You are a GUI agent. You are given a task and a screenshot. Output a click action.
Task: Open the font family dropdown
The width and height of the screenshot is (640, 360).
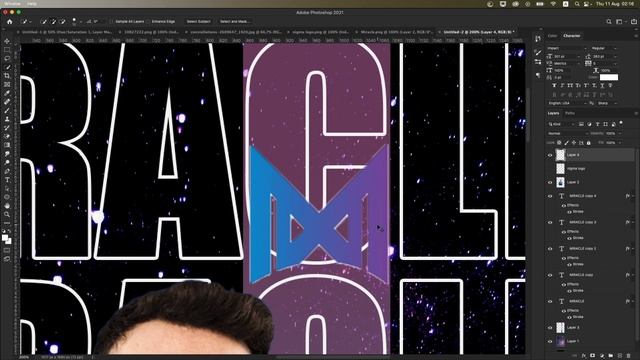coord(566,49)
